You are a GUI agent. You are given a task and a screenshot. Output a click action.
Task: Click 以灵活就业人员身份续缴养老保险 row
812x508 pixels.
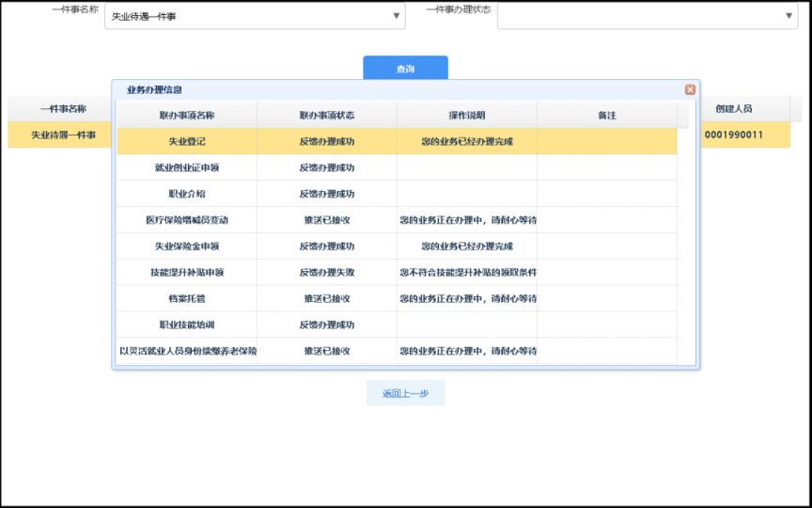pos(186,351)
